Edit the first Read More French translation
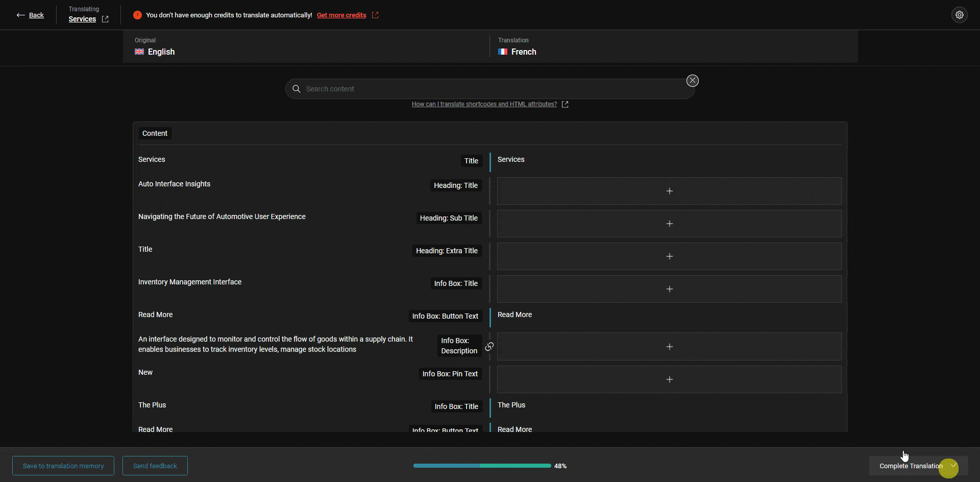980x482 pixels. click(x=514, y=315)
